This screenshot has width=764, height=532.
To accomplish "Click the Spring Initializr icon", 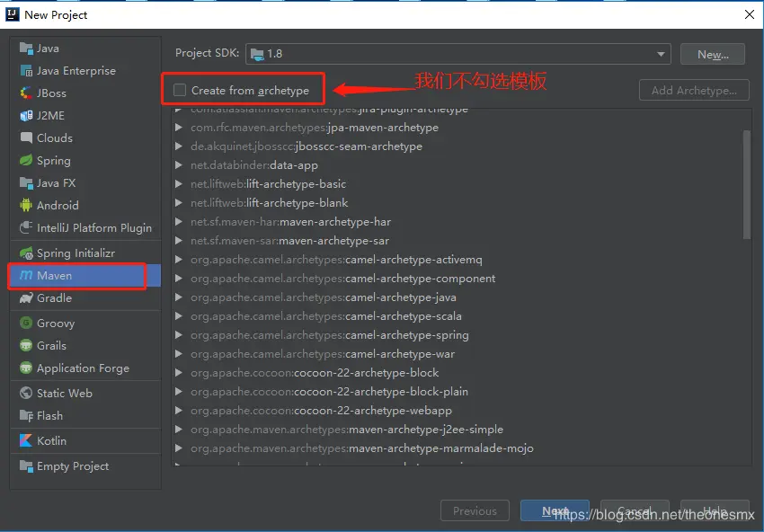I will pos(26,253).
